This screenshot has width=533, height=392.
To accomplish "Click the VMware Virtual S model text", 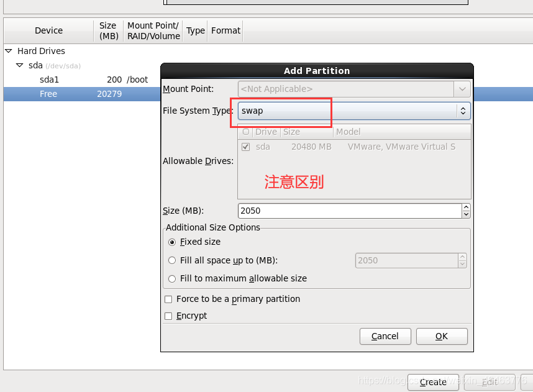I will click(x=401, y=147).
